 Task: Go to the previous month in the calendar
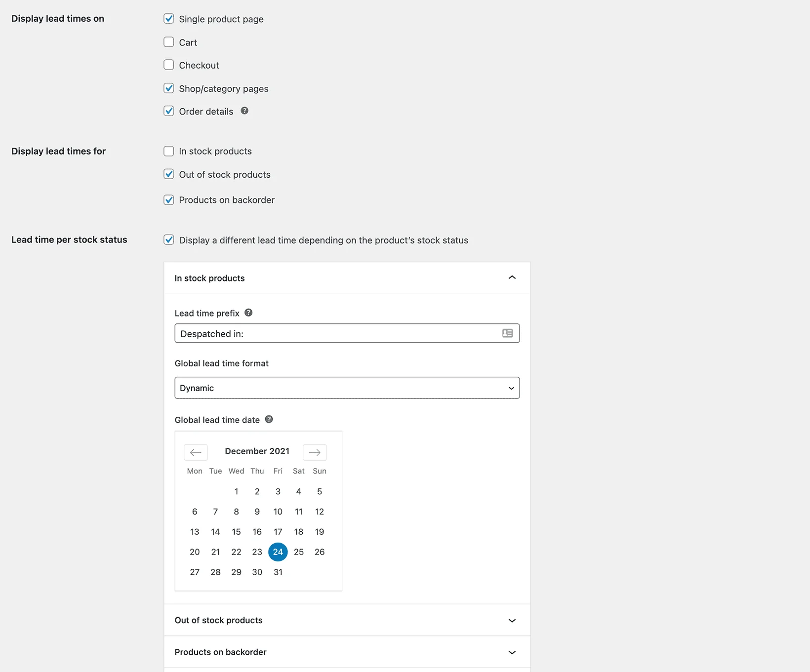click(196, 452)
